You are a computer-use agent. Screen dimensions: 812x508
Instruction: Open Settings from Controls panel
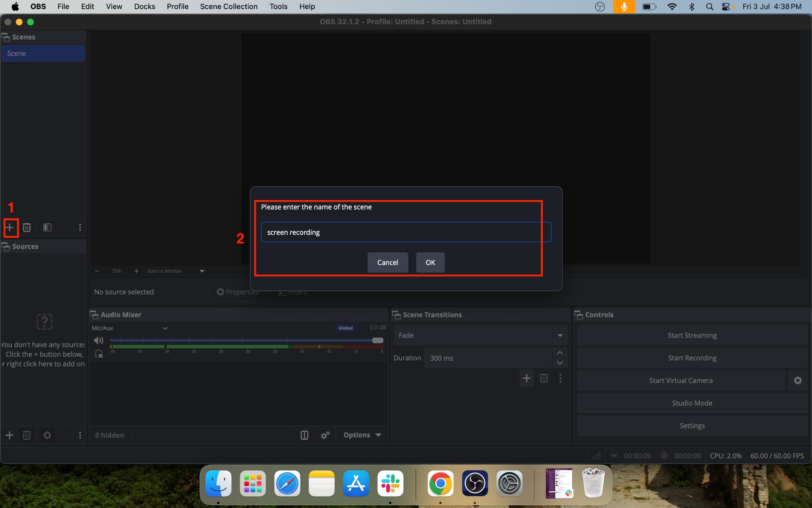692,426
